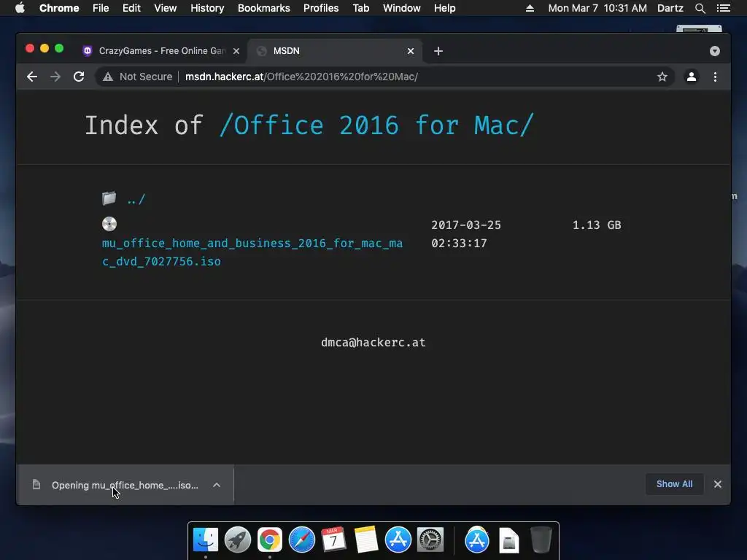
Task: Open a new tab with the plus button
Action: pyautogui.click(x=438, y=51)
